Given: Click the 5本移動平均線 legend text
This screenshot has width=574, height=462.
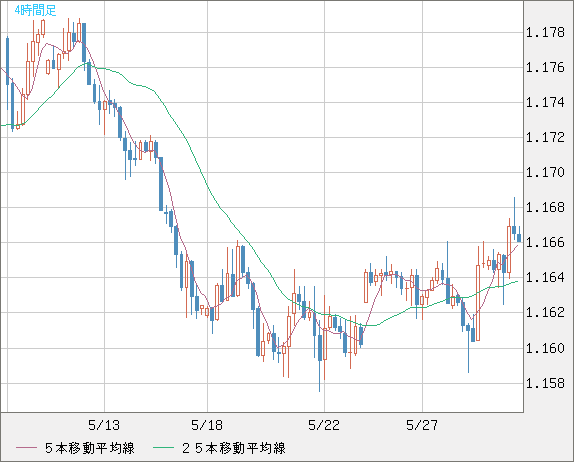Looking at the screenshot, I should tap(90, 448).
